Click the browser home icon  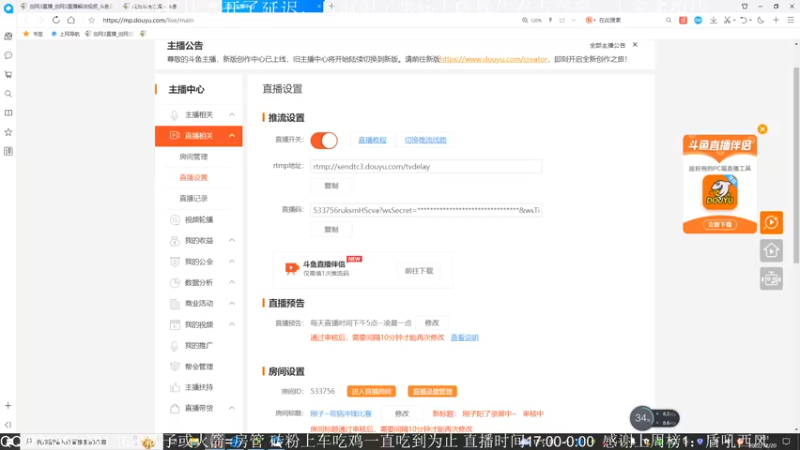(x=71, y=20)
